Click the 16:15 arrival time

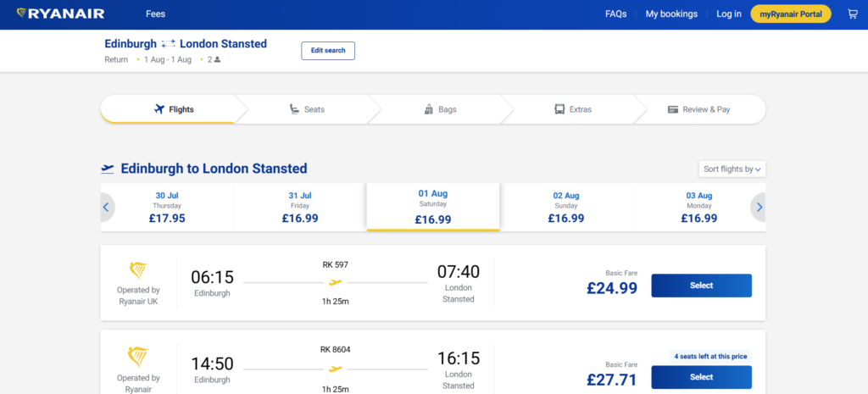pyautogui.click(x=459, y=358)
